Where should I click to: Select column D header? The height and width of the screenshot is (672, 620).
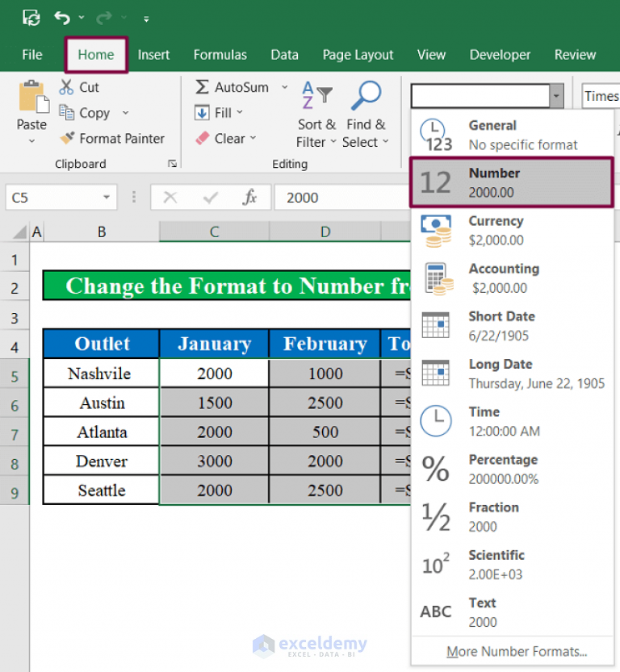pyautogui.click(x=325, y=232)
